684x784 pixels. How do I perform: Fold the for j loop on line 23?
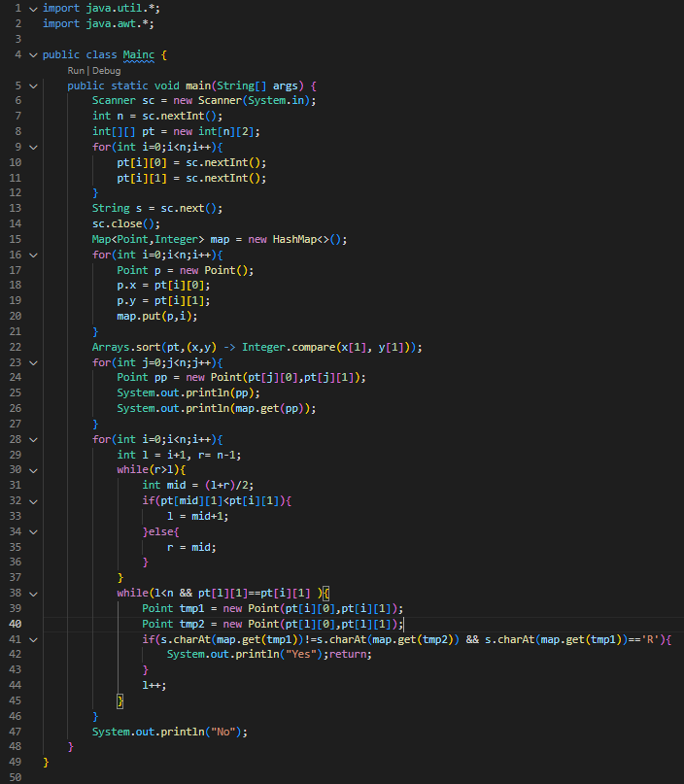click(33, 363)
